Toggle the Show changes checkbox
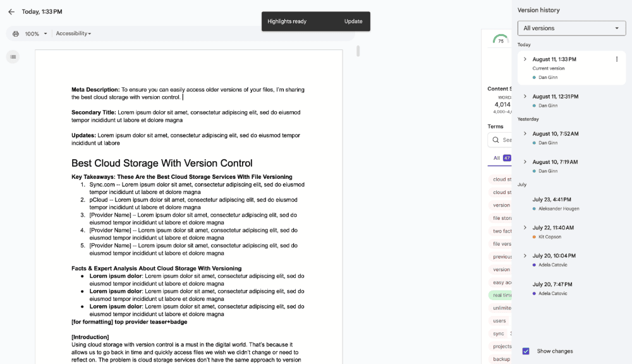This screenshot has height=364, width=632. (526, 351)
